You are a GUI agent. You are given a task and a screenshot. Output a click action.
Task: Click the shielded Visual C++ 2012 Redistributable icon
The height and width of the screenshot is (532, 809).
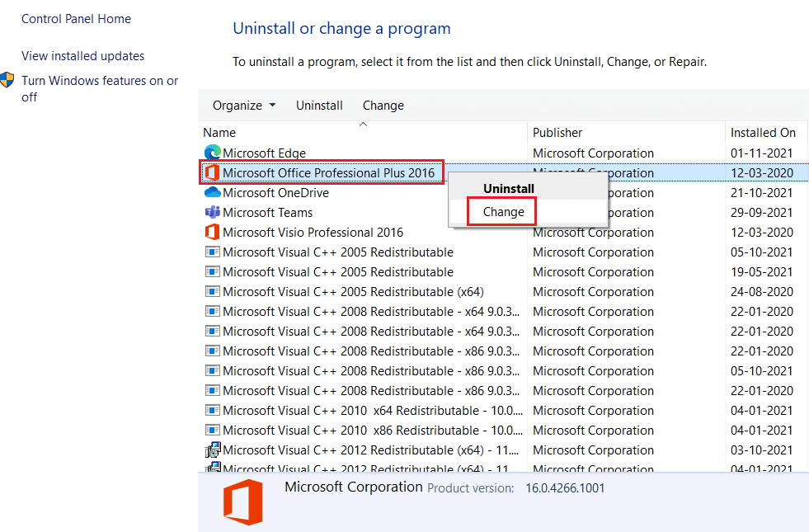point(213,450)
